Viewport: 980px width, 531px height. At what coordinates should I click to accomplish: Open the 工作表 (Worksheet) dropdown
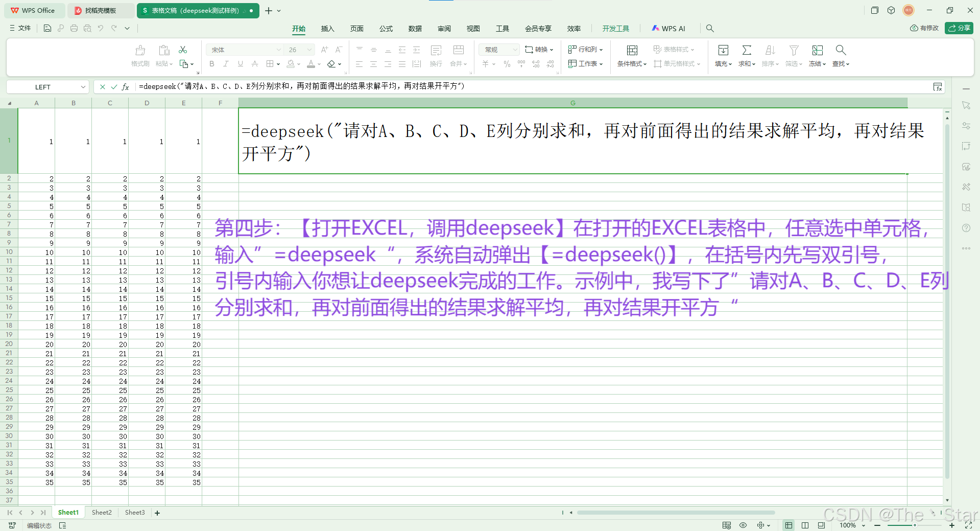(x=585, y=64)
